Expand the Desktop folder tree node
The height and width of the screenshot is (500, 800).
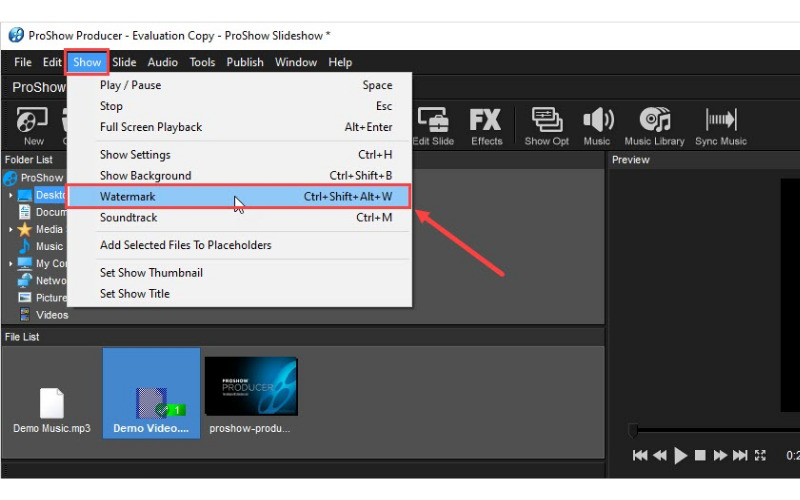click(x=10, y=195)
